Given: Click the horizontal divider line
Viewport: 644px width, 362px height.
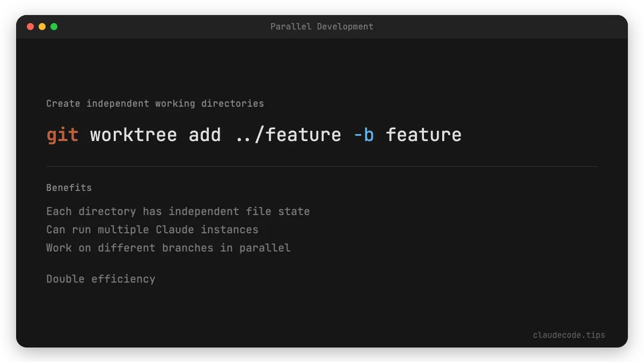Looking at the screenshot, I should (x=322, y=165).
